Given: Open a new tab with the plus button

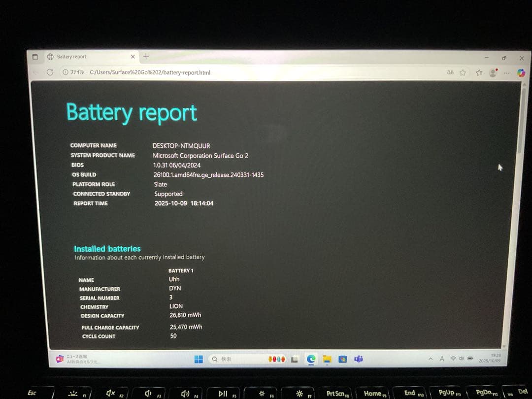Looking at the screenshot, I should pos(145,56).
